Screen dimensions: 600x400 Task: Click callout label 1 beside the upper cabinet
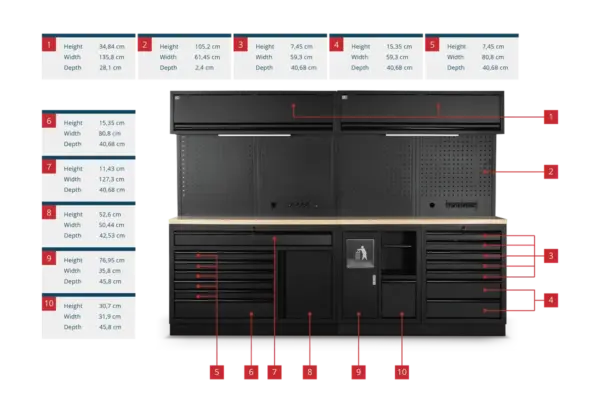551,117
